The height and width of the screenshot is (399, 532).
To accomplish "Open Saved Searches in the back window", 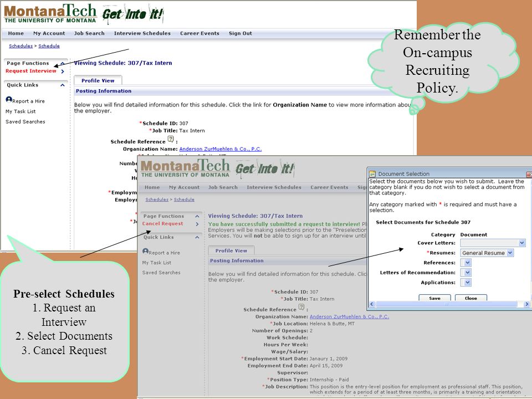I will coord(25,121).
